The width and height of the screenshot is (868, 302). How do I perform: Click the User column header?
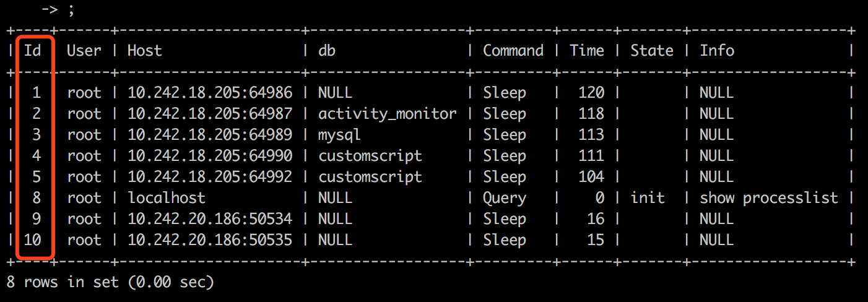point(84,51)
